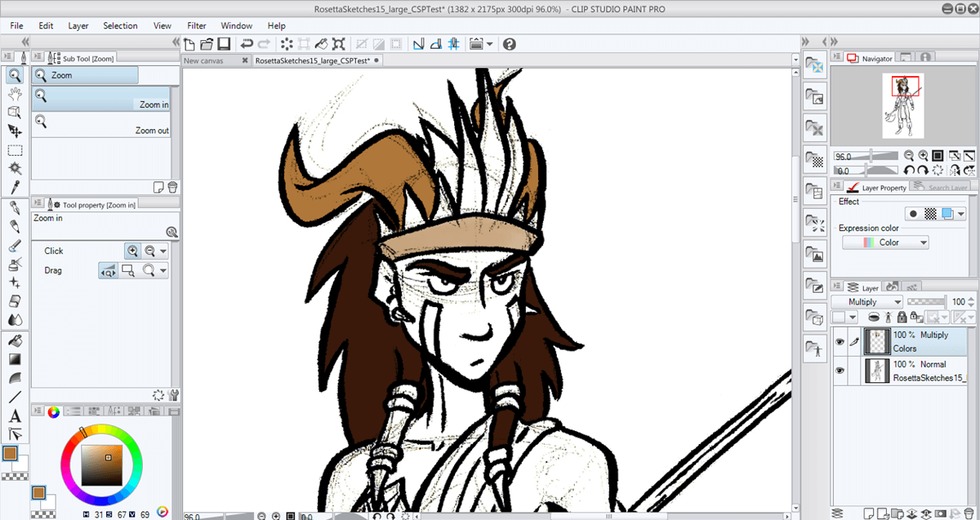This screenshot has width=980, height=520.
Task: Switch to the New canvas tab
Action: pyautogui.click(x=203, y=60)
